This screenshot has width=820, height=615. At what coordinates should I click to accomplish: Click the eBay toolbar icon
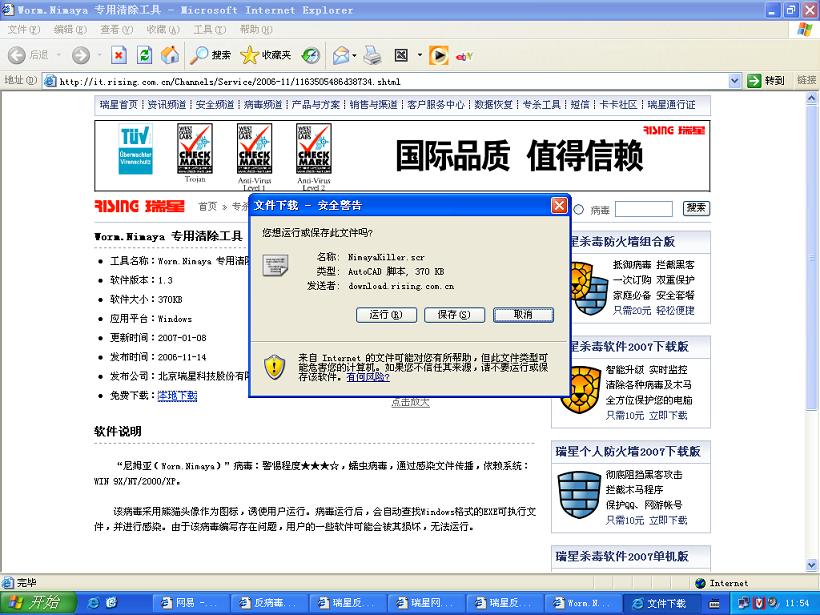coord(464,56)
